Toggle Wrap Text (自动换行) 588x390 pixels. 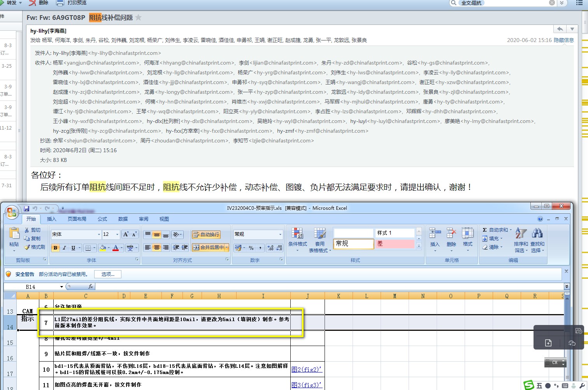click(206, 234)
